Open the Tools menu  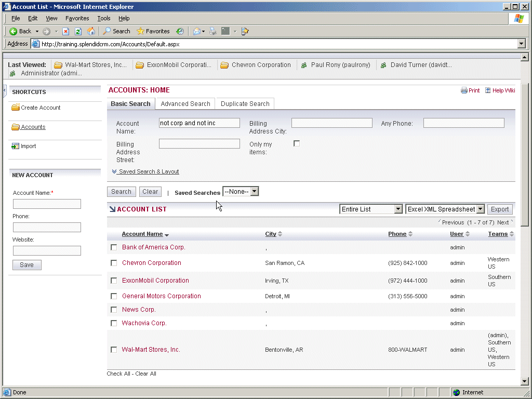pos(104,18)
